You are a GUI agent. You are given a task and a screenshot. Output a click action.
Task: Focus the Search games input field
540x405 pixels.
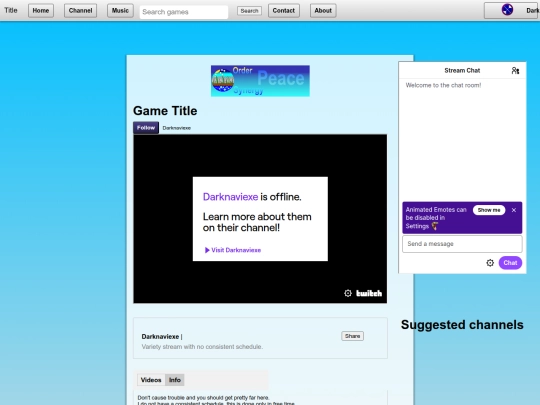click(184, 12)
